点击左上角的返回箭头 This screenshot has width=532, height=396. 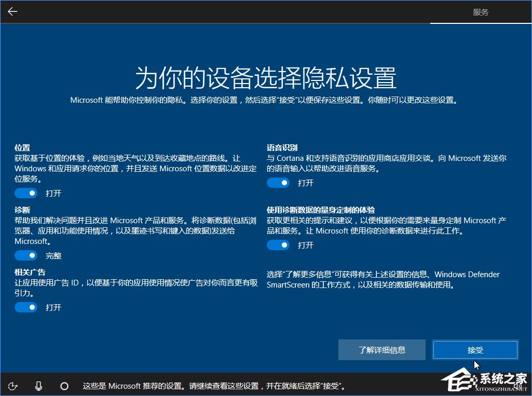(12, 11)
